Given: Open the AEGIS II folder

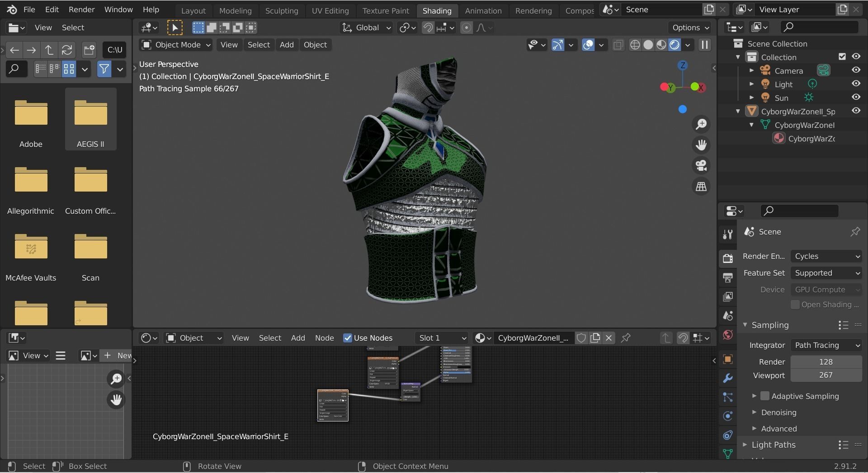Looking at the screenshot, I should (90, 119).
